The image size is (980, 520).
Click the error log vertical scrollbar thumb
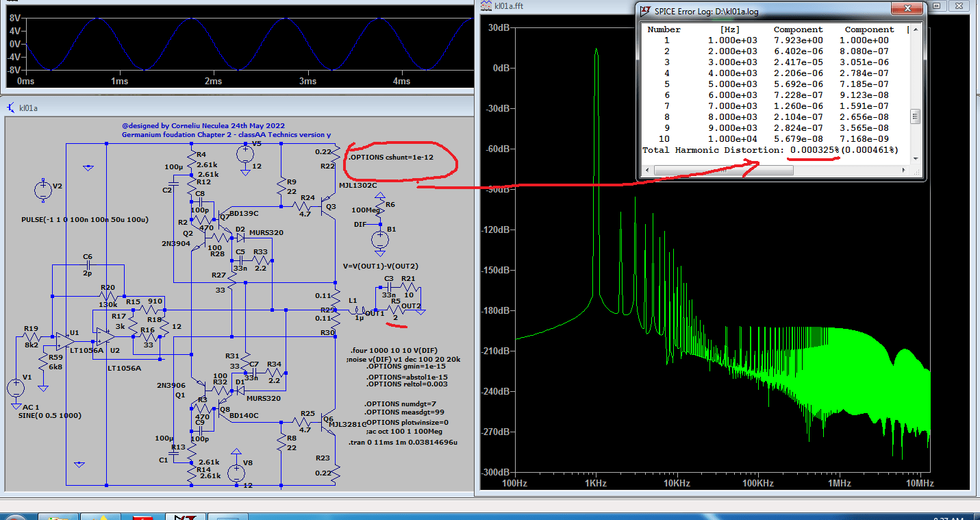[x=915, y=116]
